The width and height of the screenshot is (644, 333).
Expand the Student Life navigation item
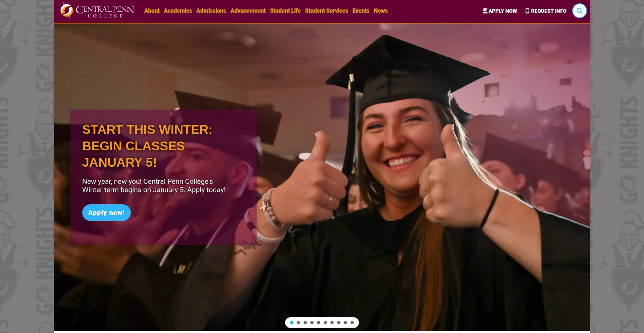coord(285,11)
